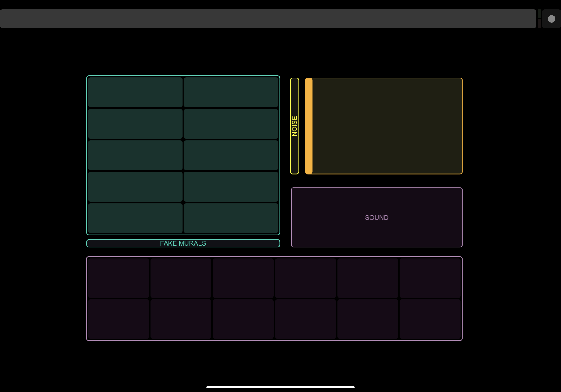Trigger green pad, second row, right column
The width and height of the screenshot is (561, 392).
tap(231, 124)
